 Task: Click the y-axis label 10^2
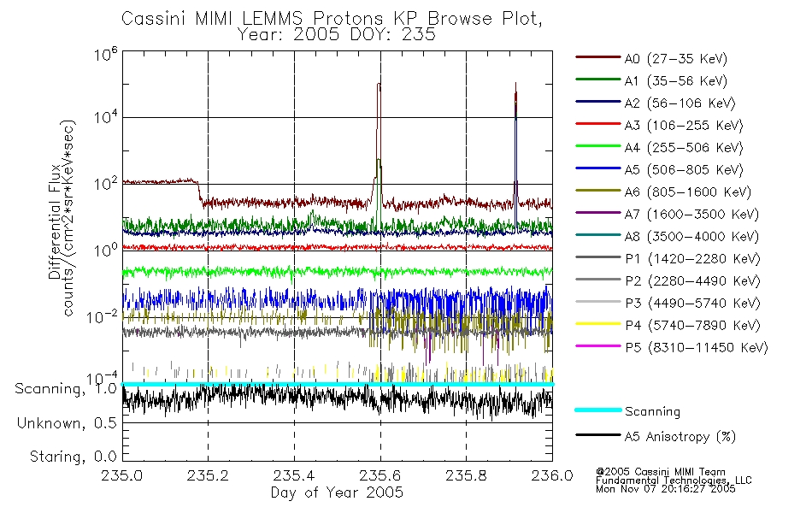(x=106, y=184)
